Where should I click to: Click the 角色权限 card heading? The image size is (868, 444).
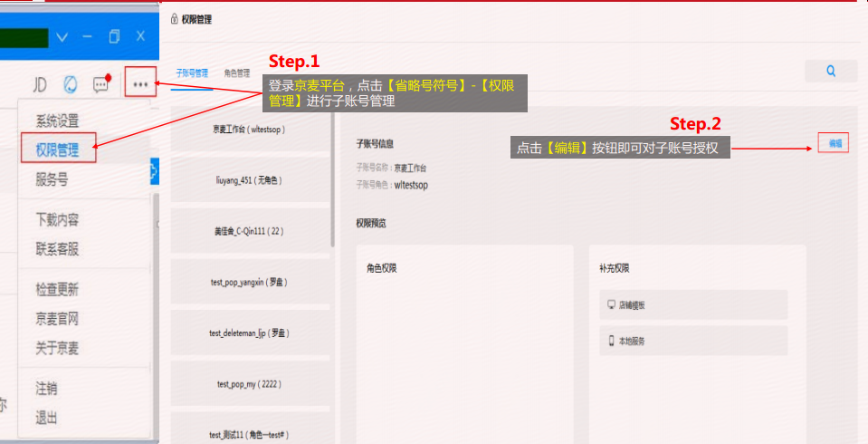coord(381,268)
